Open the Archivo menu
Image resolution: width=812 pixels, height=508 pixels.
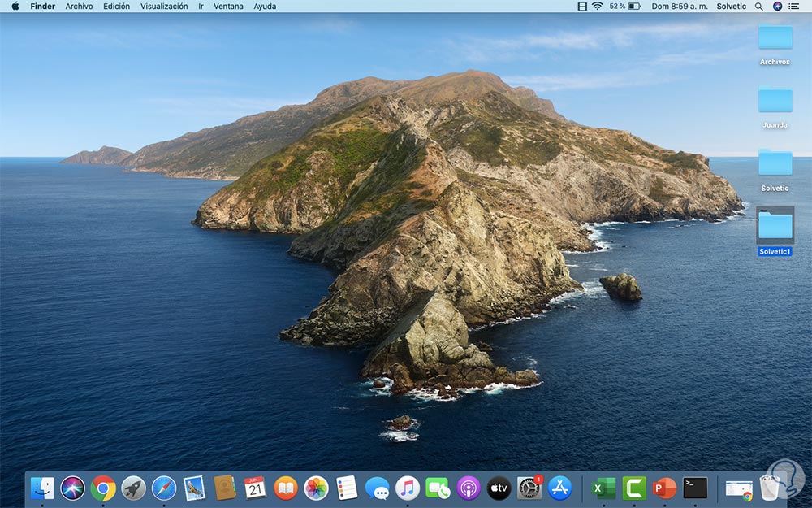click(79, 7)
